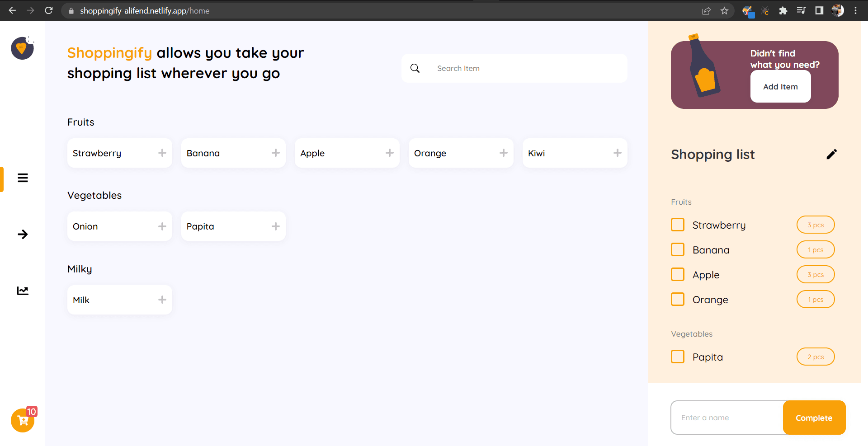Image resolution: width=868 pixels, height=446 pixels.
Task: Click the Add Item button
Action: (x=780, y=87)
